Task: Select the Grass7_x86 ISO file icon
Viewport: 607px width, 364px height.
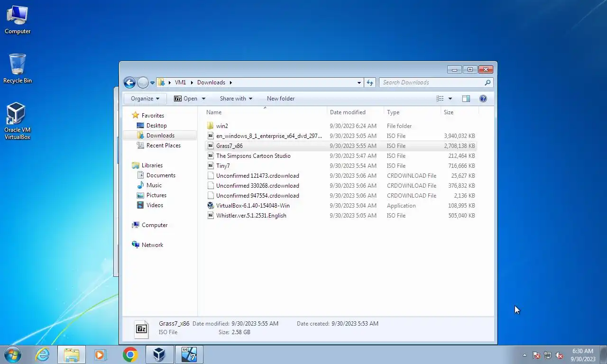Action: click(x=211, y=146)
